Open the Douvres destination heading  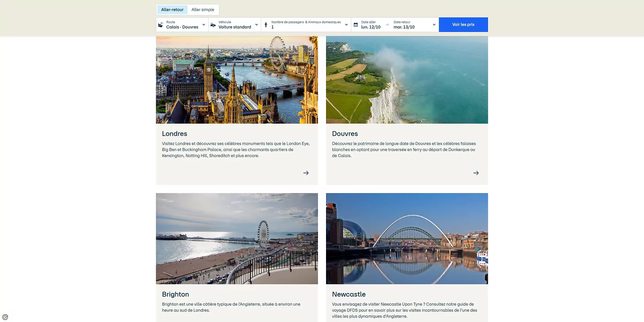(x=345, y=134)
